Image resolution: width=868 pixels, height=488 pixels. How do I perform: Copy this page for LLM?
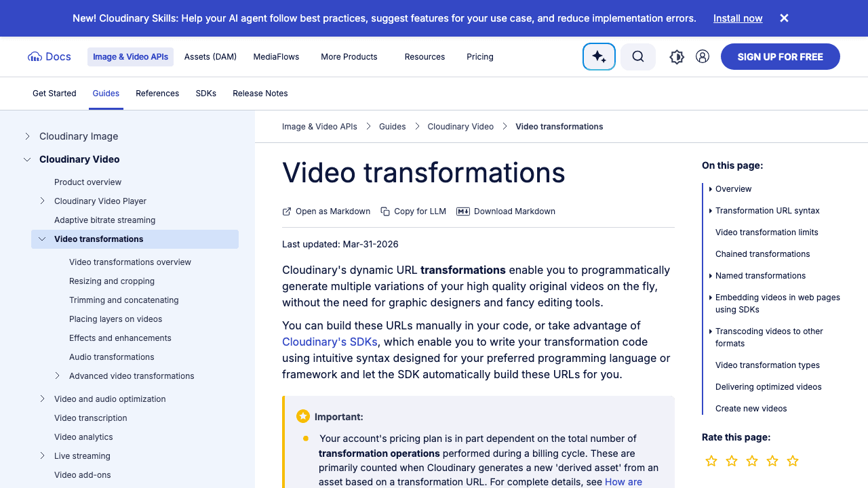coord(413,211)
